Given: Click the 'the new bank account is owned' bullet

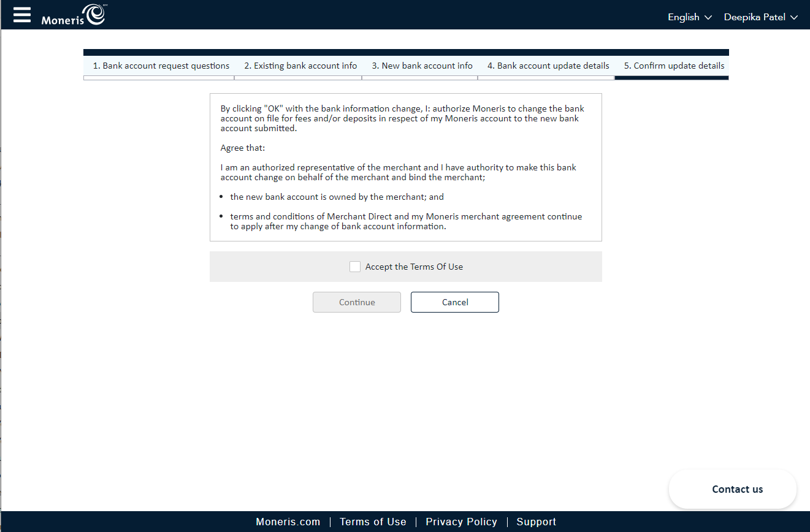Looking at the screenshot, I should point(337,197).
